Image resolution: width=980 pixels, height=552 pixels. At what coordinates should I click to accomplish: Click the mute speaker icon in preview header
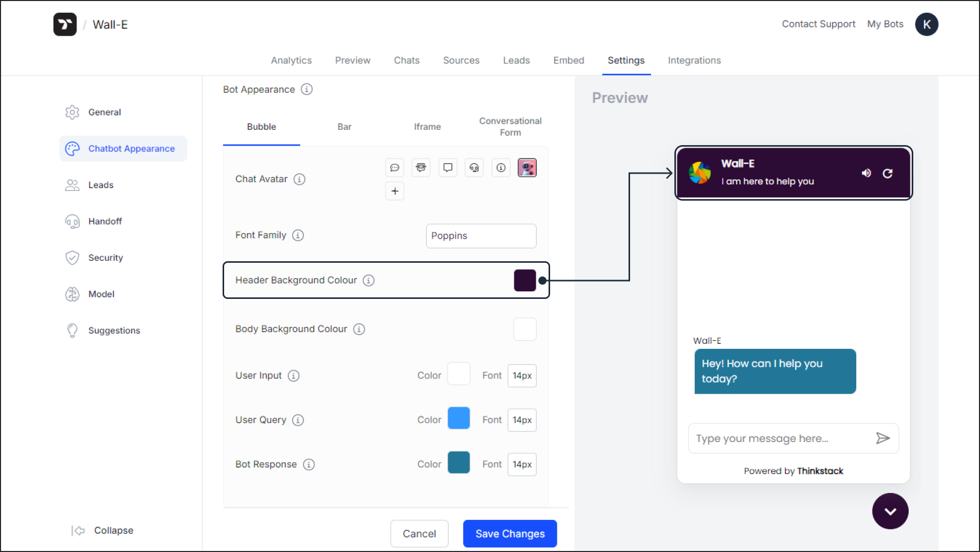866,173
